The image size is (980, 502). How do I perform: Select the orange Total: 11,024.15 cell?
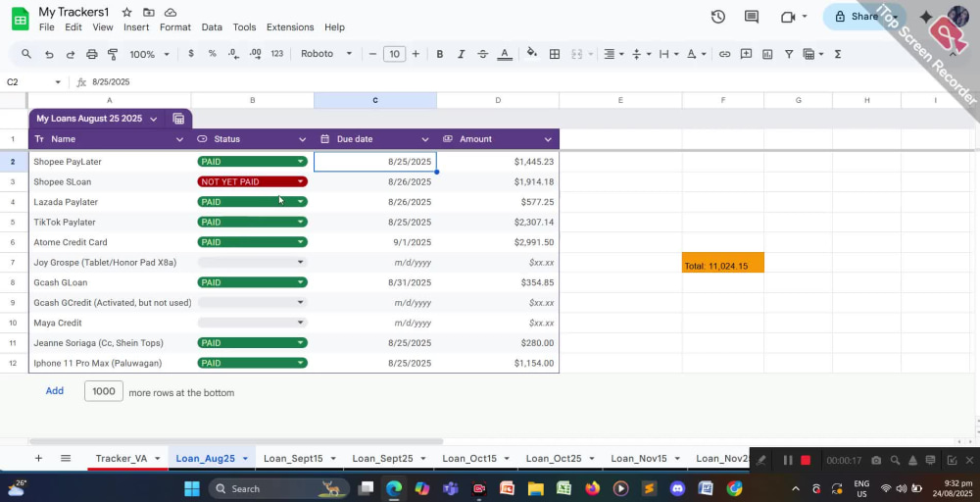tap(723, 263)
